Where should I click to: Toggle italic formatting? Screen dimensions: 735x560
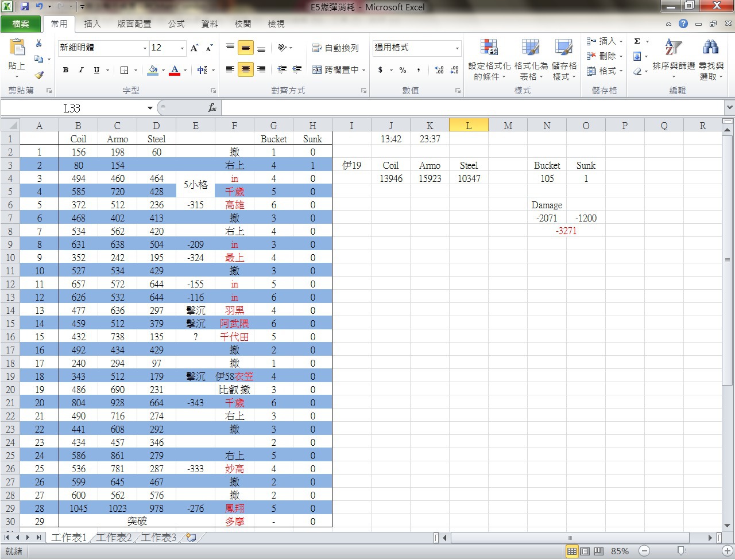pos(81,70)
